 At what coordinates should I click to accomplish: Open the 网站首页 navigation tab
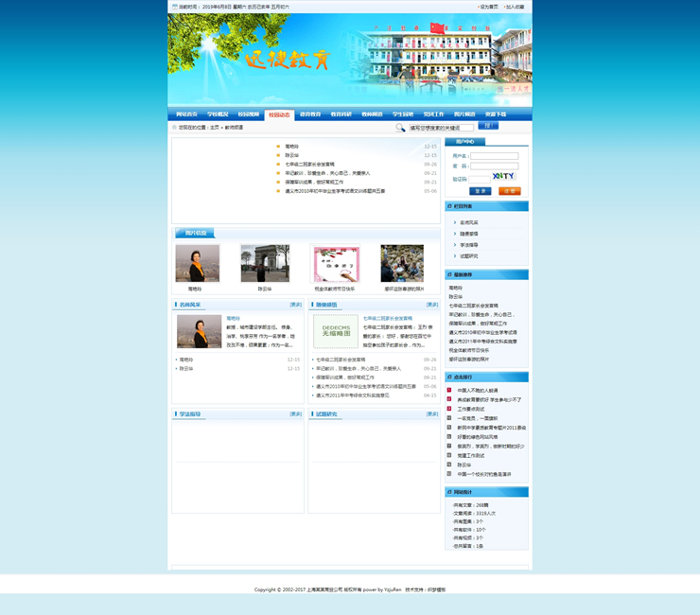pyautogui.click(x=186, y=114)
